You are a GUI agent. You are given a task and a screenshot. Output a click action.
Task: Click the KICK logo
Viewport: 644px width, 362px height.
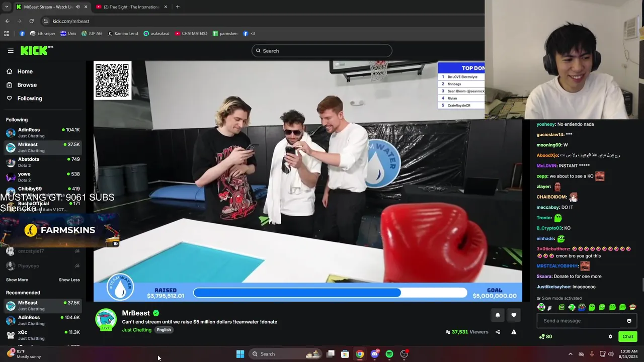(x=36, y=50)
